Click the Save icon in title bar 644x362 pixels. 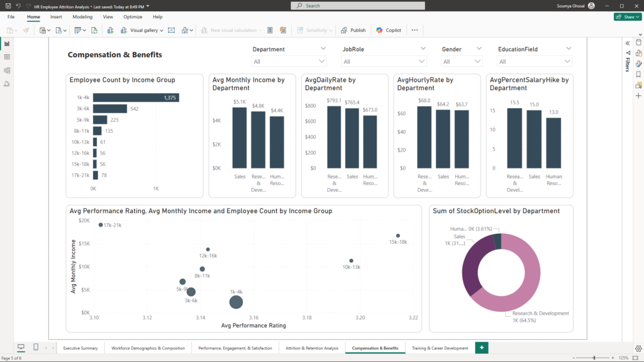pyautogui.click(x=7, y=5)
